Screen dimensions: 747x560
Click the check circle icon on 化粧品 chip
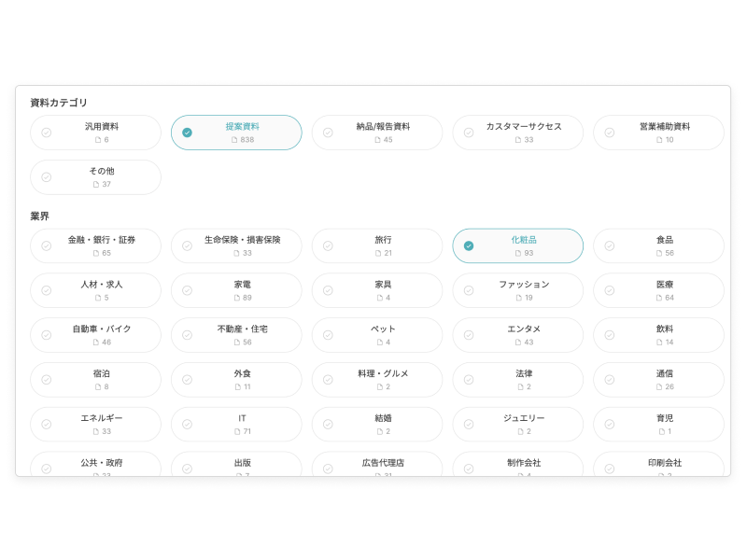[469, 246]
